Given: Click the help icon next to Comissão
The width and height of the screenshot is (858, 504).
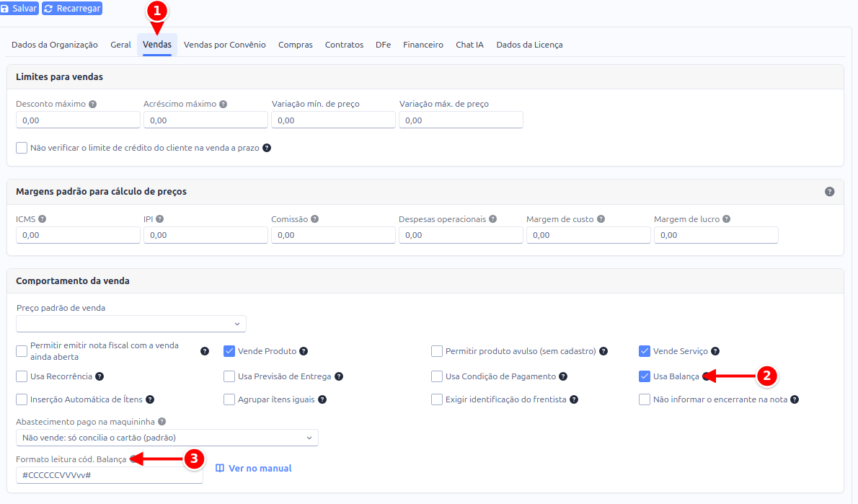Looking at the screenshot, I should [x=314, y=219].
